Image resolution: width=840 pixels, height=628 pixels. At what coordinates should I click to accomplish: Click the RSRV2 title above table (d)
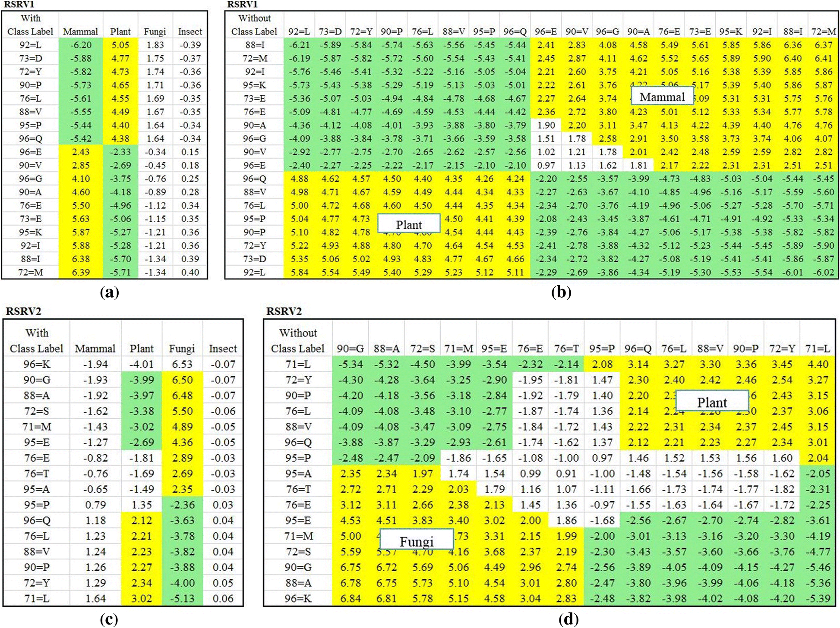(x=284, y=311)
